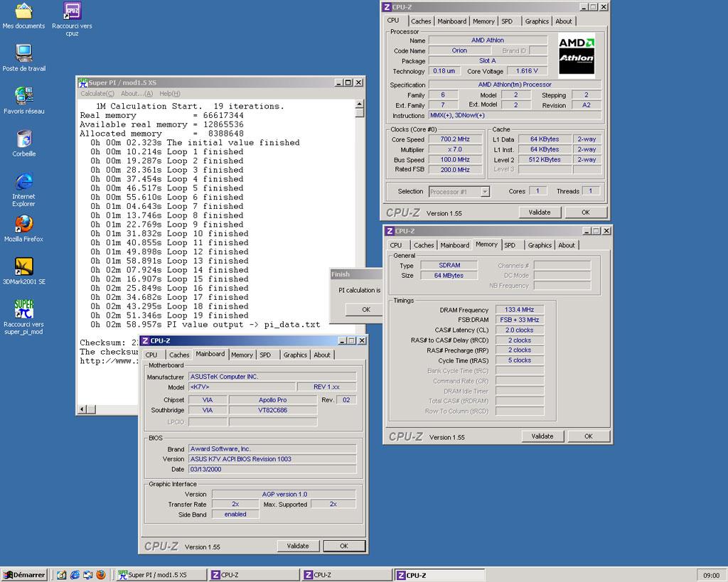Click Internet Explorer quick launch icon
The height and width of the screenshot is (582, 728).
click(x=75, y=575)
